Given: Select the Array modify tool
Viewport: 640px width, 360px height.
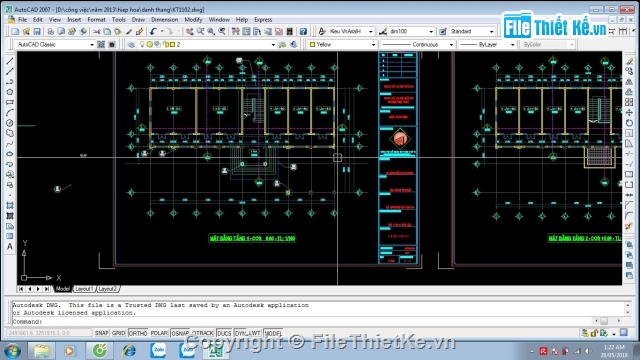Looking at the screenshot, I should pyautogui.click(x=629, y=102).
